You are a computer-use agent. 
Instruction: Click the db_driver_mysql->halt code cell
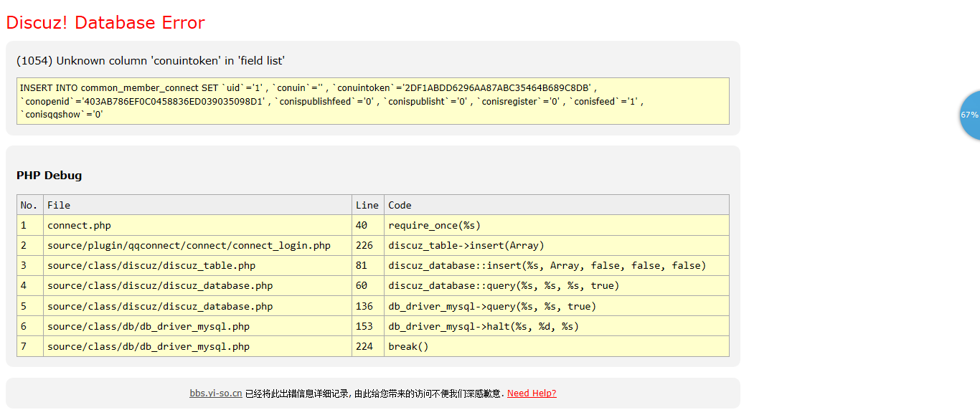point(484,326)
